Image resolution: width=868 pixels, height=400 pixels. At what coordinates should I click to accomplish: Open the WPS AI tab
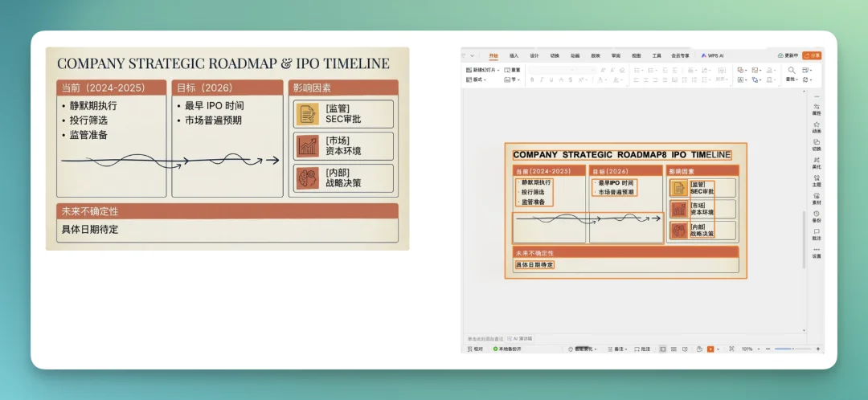pyautogui.click(x=712, y=56)
